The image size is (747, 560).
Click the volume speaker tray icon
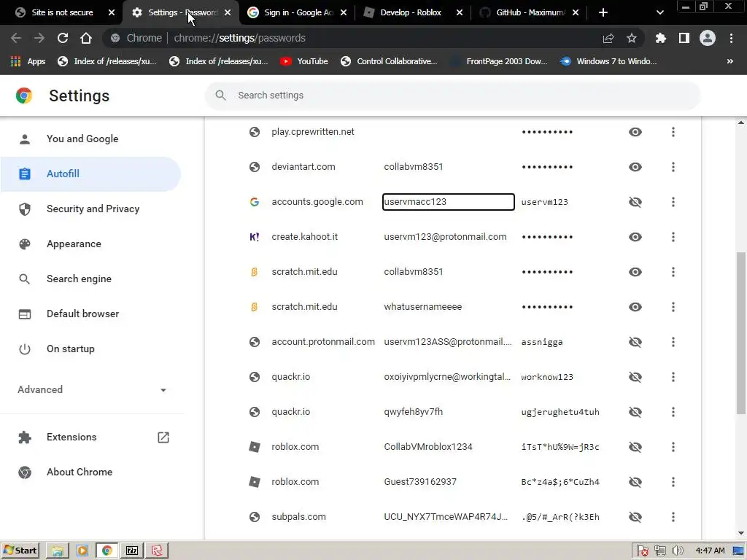click(x=676, y=551)
